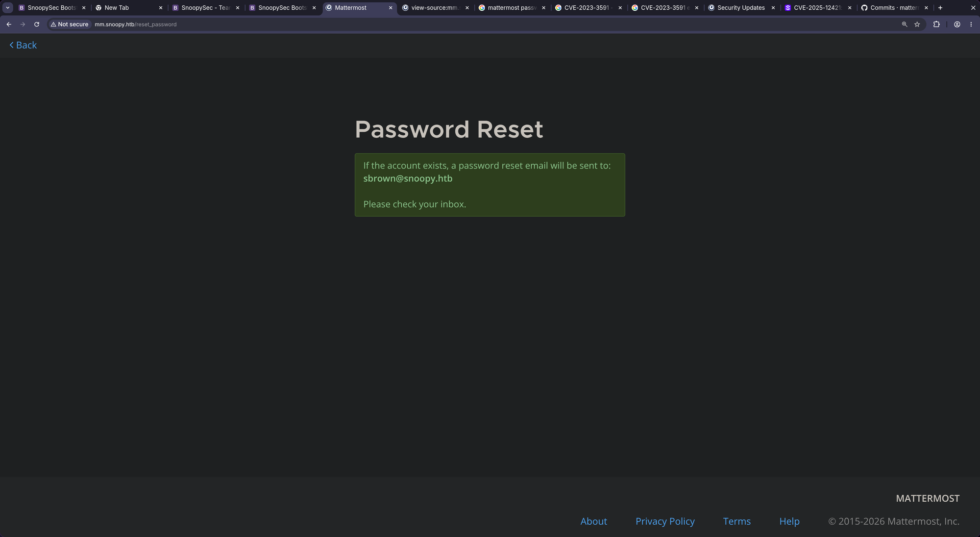Go back using the Back link
Viewport: 980px width, 537px height.
click(x=23, y=45)
